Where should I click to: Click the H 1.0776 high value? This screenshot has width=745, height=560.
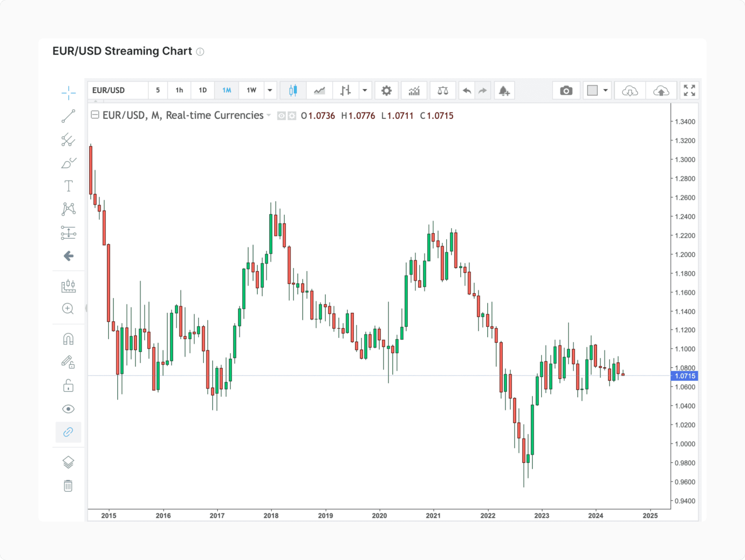pyautogui.click(x=358, y=116)
